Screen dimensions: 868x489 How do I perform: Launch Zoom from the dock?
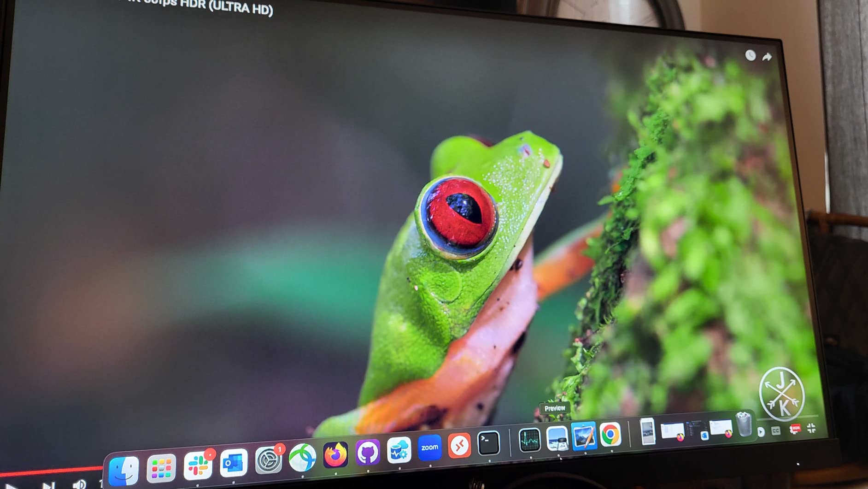pos(429,448)
